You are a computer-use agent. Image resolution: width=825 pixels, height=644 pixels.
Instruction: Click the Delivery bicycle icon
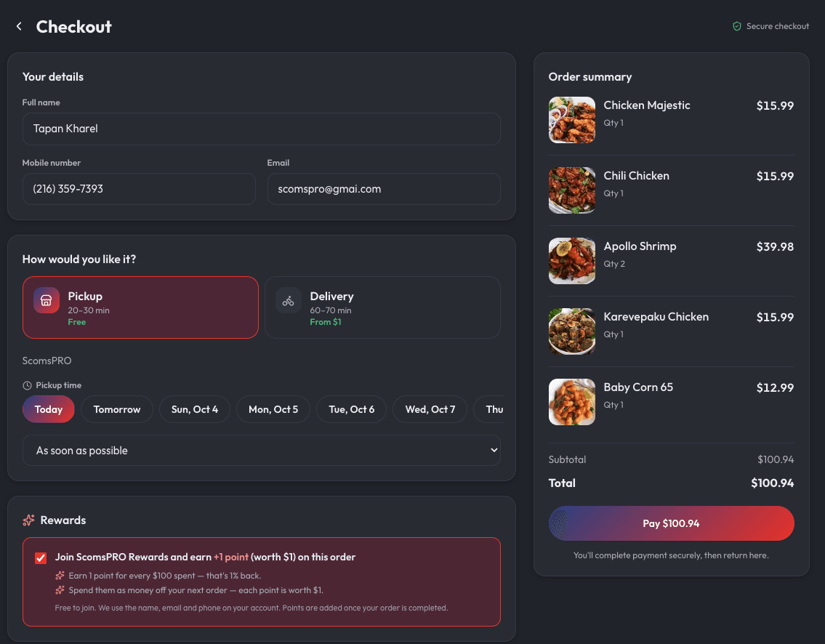click(x=289, y=300)
